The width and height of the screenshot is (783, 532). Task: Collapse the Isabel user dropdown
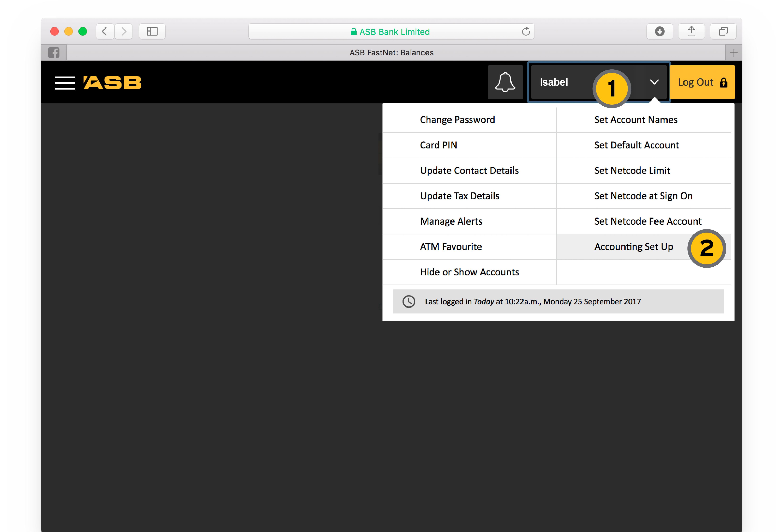(654, 82)
